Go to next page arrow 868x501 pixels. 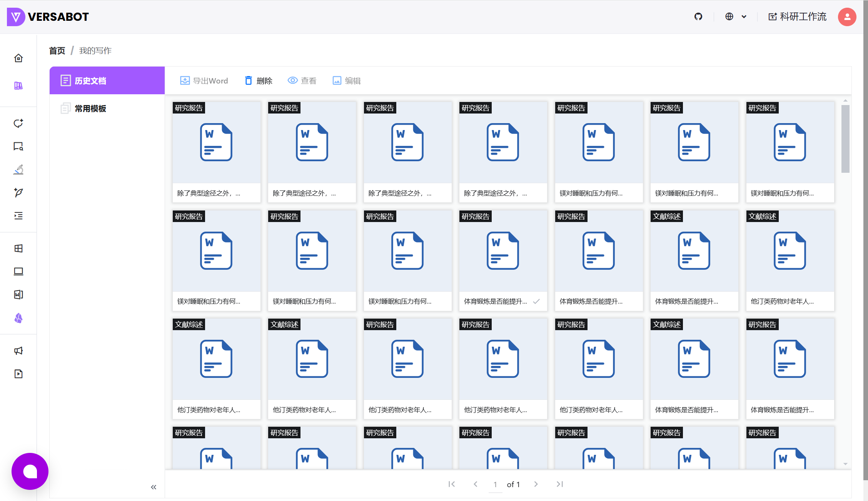(x=536, y=484)
